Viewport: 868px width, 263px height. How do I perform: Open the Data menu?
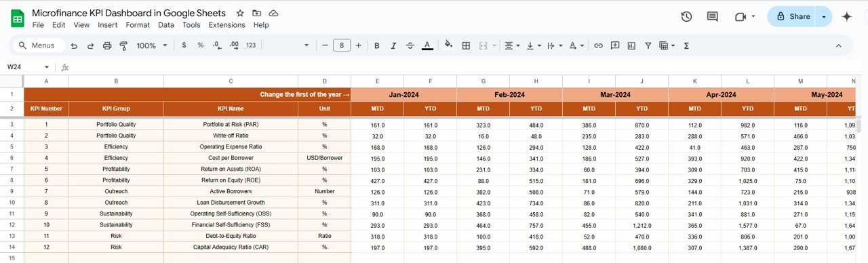pos(166,25)
